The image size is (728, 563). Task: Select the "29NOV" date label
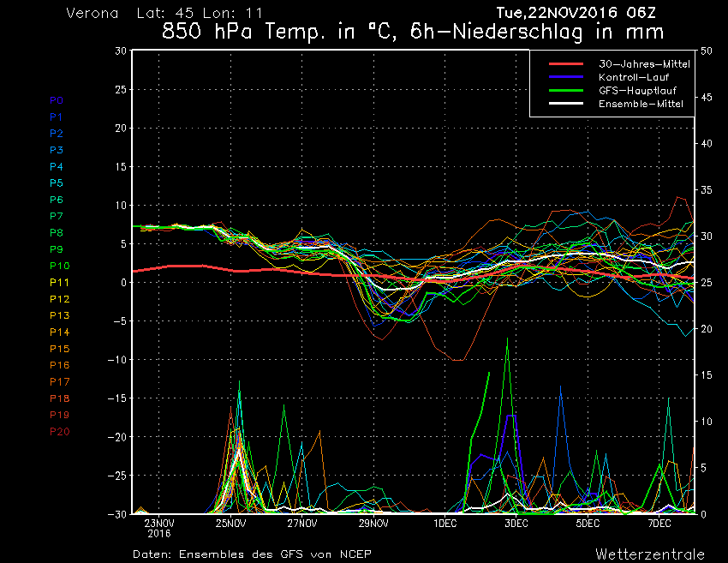[x=373, y=524]
